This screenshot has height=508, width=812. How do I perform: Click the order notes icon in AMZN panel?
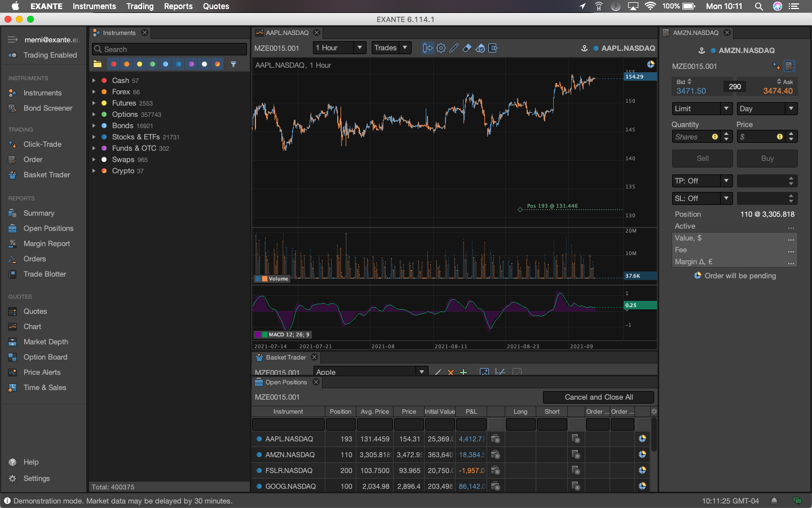pos(789,67)
